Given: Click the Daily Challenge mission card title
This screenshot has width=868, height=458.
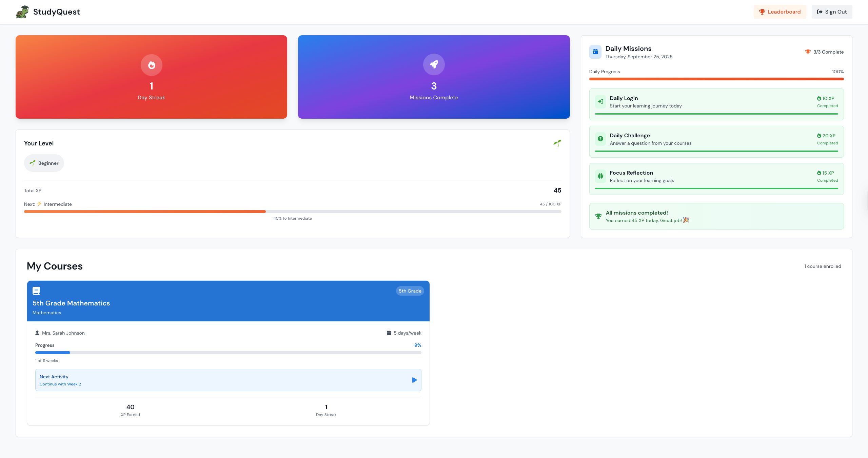Looking at the screenshot, I should (x=630, y=136).
